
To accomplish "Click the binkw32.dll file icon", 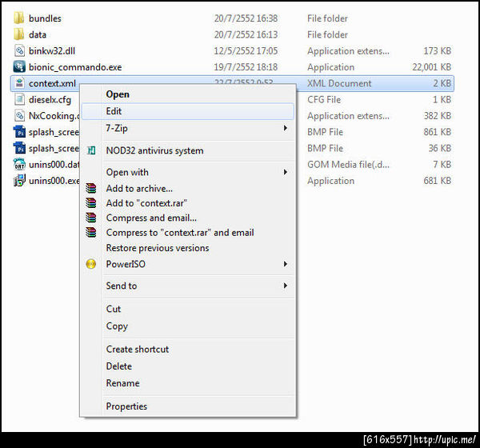I will tap(19, 50).
